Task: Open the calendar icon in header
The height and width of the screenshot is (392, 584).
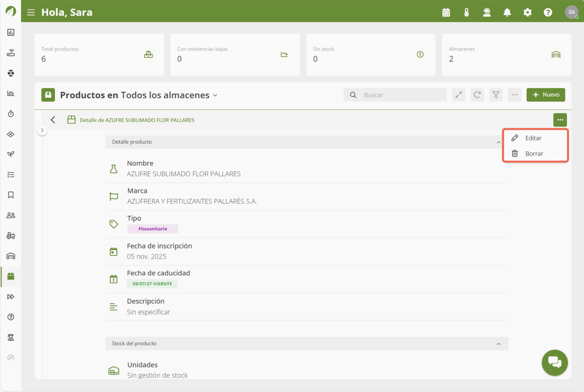Action: (x=446, y=12)
